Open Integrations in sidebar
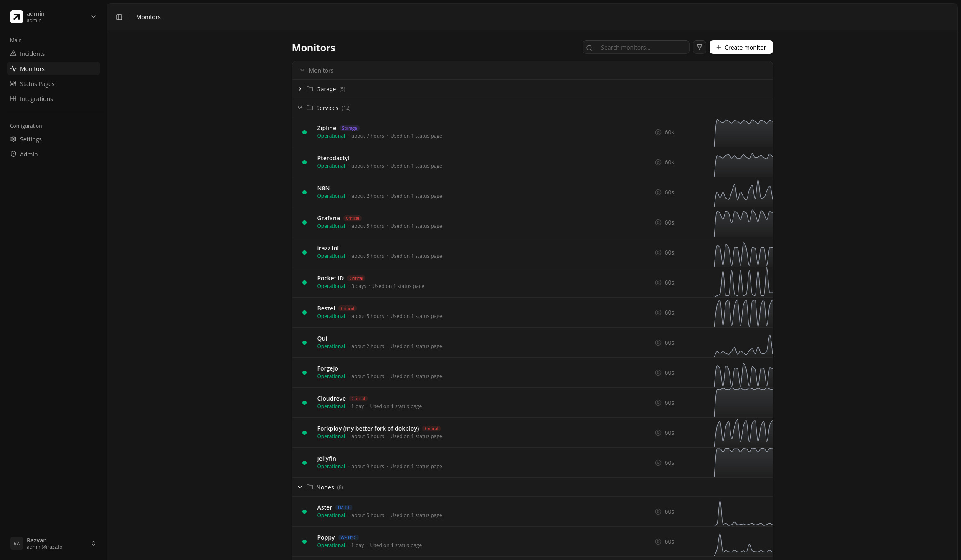Viewport: 961px width, 560px height. pos(53,98)
